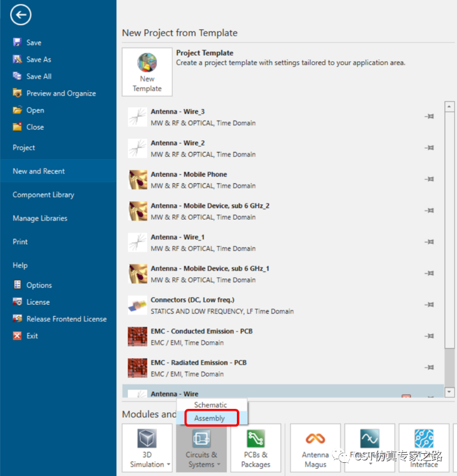Choose Assembly from the popup menu
457x476 pixels.
(212, 418)
